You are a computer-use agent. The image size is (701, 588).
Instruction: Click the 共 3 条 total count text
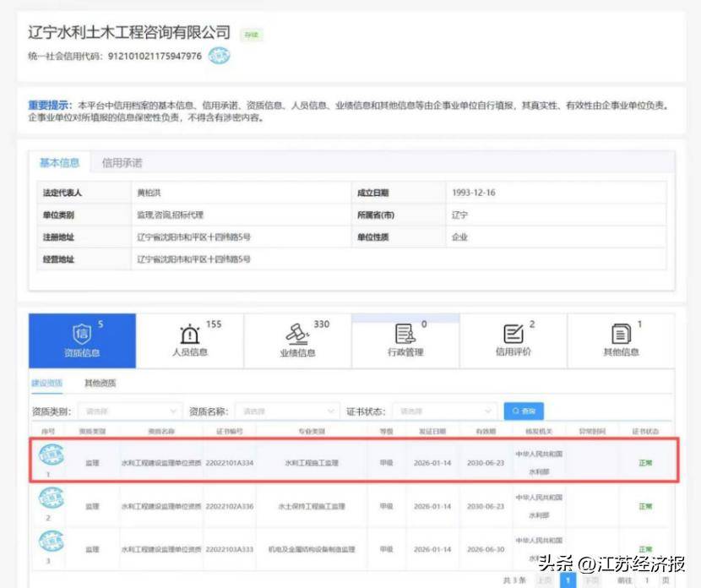[514, 580]
